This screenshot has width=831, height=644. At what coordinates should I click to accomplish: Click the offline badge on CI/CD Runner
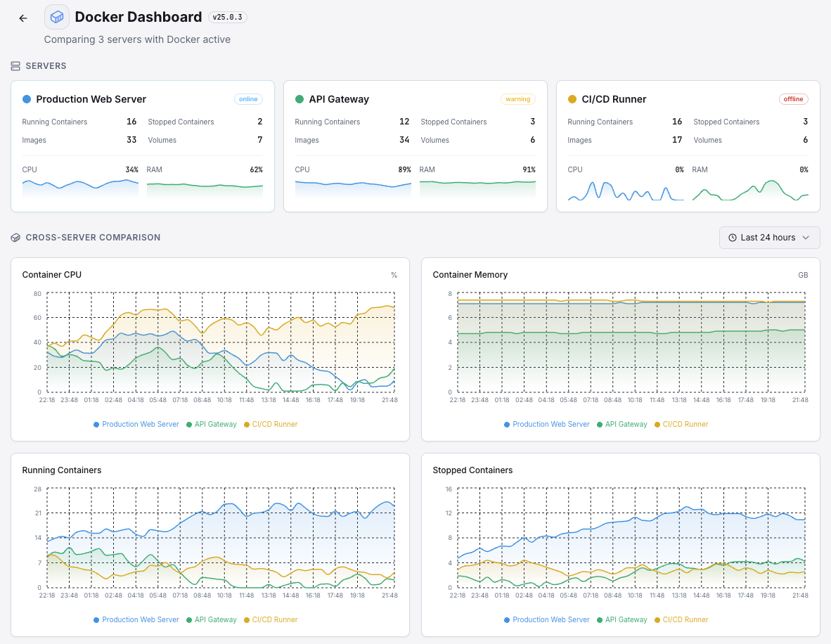coord(793,99)
